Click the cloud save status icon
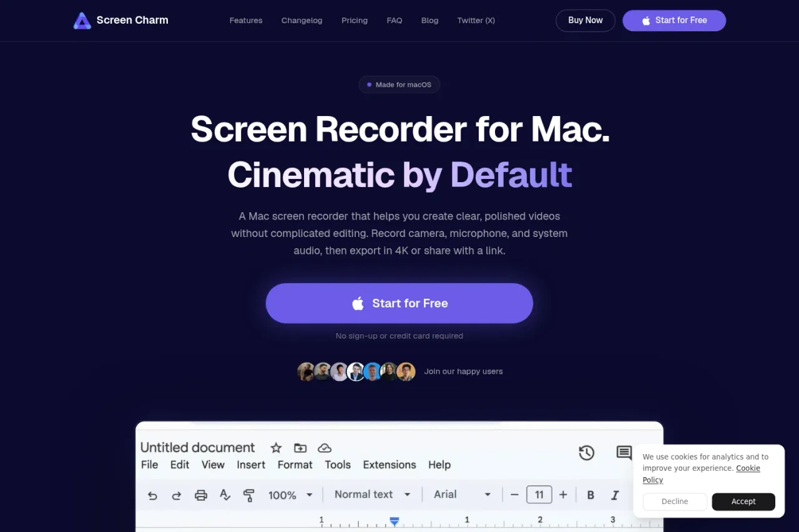 click(x=325, y=448)
